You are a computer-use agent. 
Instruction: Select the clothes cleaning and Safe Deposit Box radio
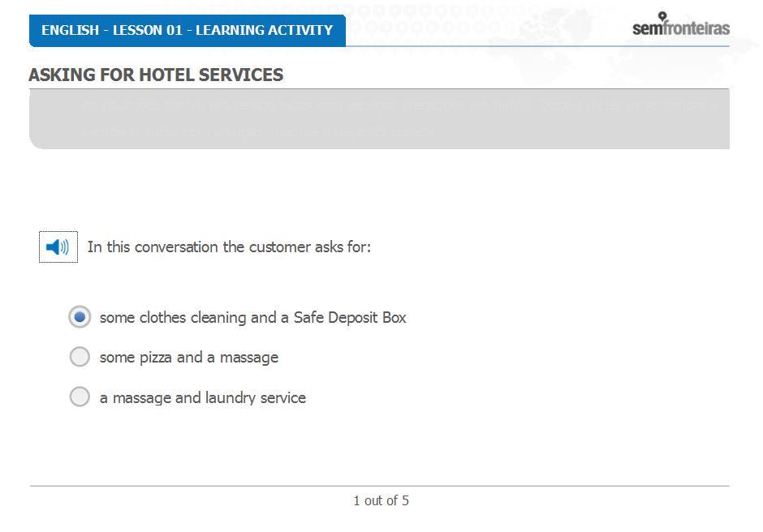[x=80, y=317]
